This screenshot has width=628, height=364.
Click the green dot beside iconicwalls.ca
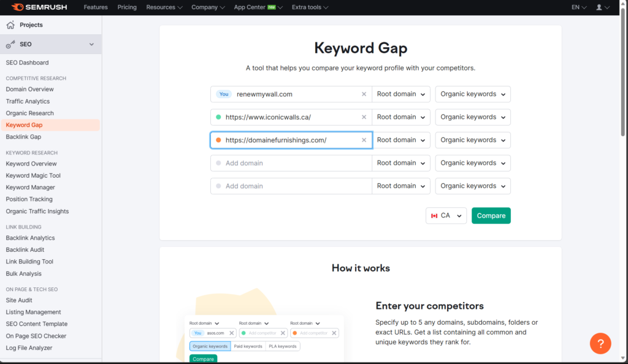pos(218,117)
